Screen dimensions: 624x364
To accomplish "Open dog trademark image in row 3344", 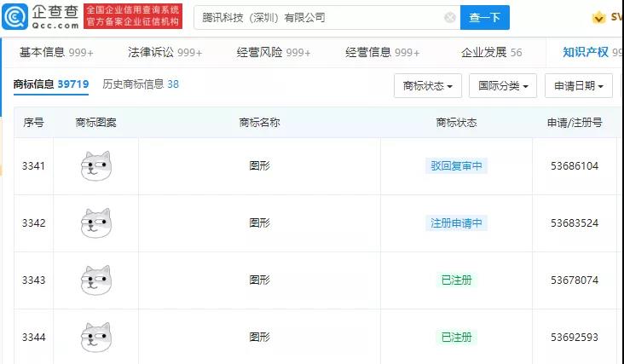I will point(96,338).
